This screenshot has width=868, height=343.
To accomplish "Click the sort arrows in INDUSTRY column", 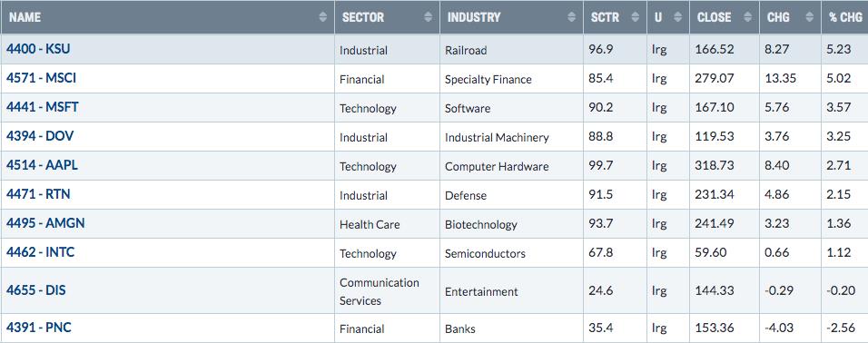I will coord(572,18).
